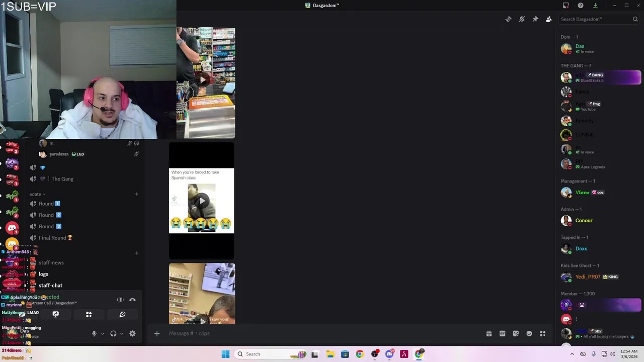Open microphone input options dropdown arrow
This screenshot has width=644, height=362.
(103, 333)
